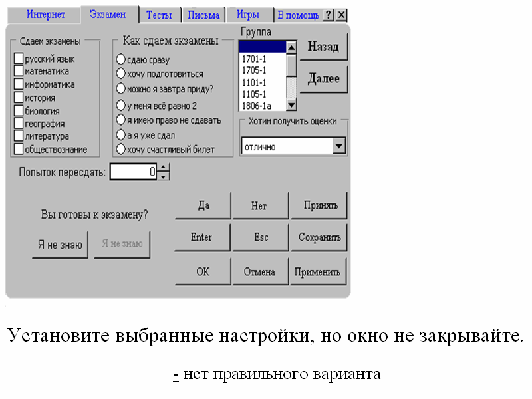Open the Игры tab
The image size is (532, 399).
coord(248,15)
